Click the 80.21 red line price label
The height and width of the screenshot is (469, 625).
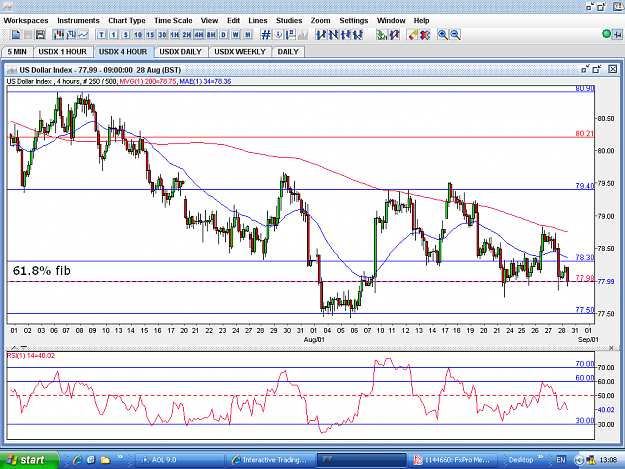584,133
